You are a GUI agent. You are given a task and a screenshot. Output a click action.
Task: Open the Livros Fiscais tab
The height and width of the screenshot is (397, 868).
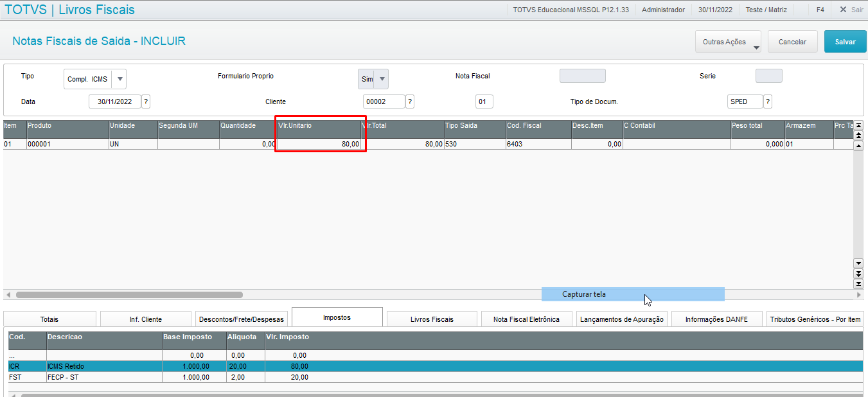(x=432, y=319)
